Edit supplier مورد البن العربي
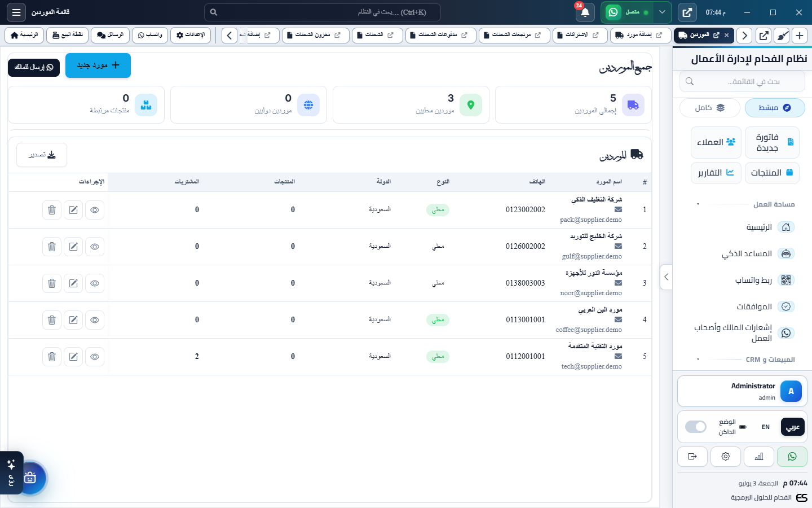 tap(73, 320)
